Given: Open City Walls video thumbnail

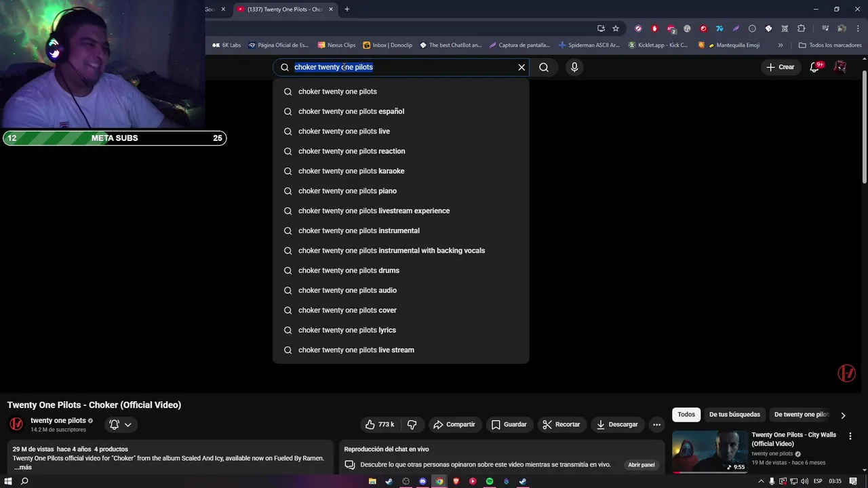Looking at the screenshot, I should click(x=710, y=451).
